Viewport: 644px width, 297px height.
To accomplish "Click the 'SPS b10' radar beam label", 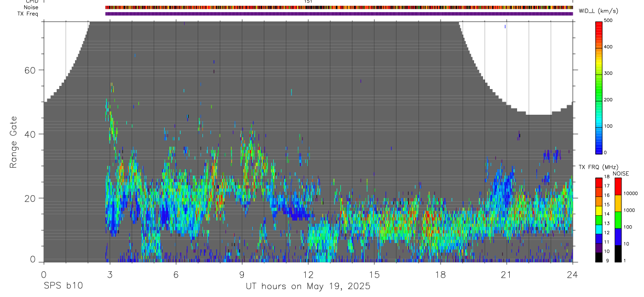I will (x=63, y=287).
